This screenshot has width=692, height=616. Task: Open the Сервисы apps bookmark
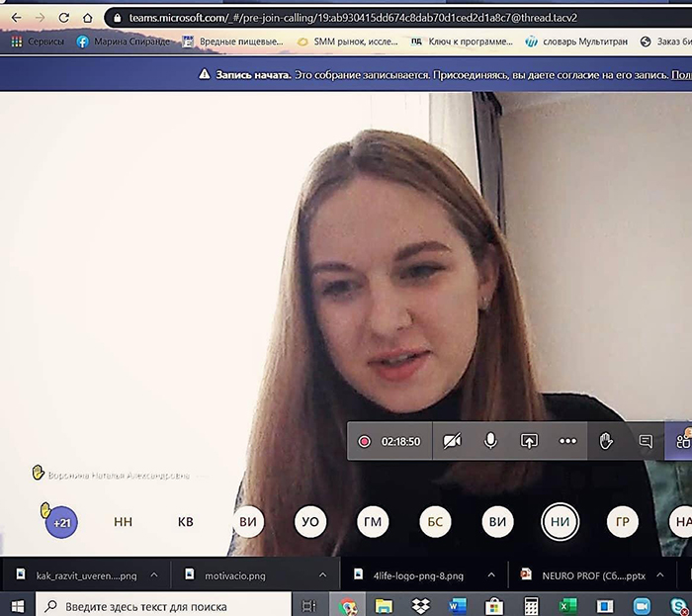[38, 42]
